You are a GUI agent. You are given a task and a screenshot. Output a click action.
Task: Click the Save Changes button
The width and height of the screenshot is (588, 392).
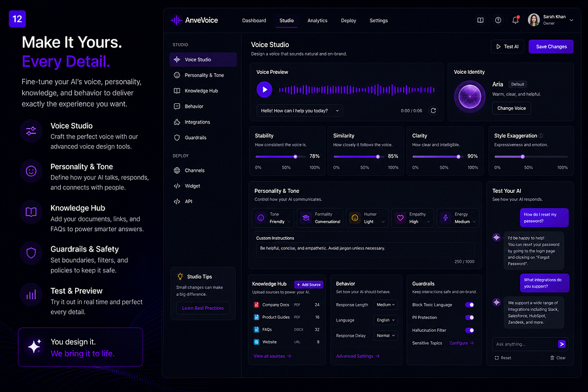551,46
